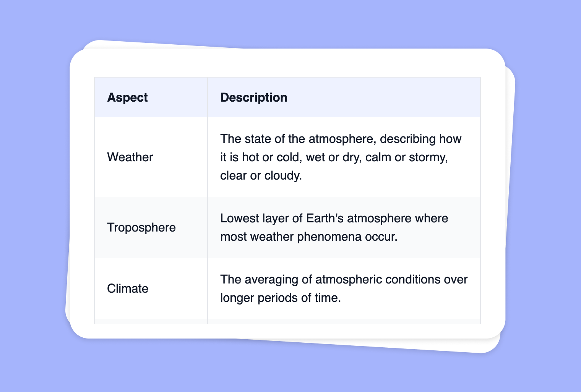Click the Weather description text
The image size is (581, 392).
pos(341,157)
